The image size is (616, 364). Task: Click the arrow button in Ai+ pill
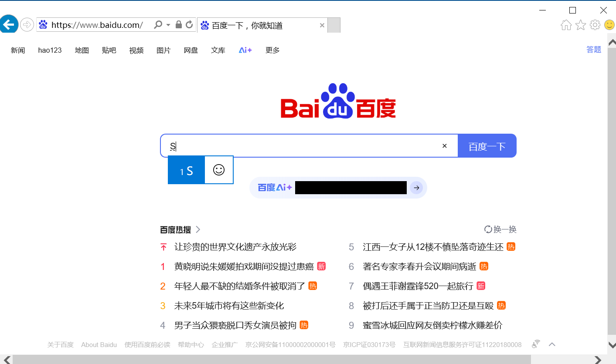coord(417,188)
